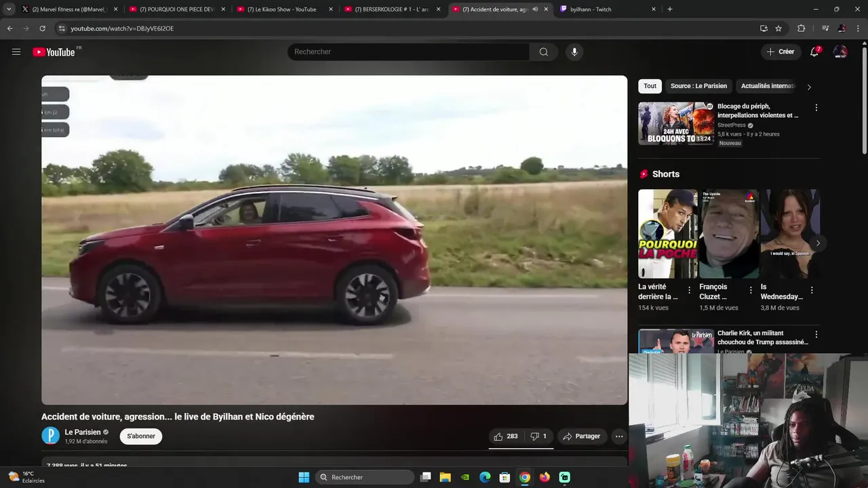Click the taskbar Rechercher search box
Screen dimensions: 868x488
[366, 477]
